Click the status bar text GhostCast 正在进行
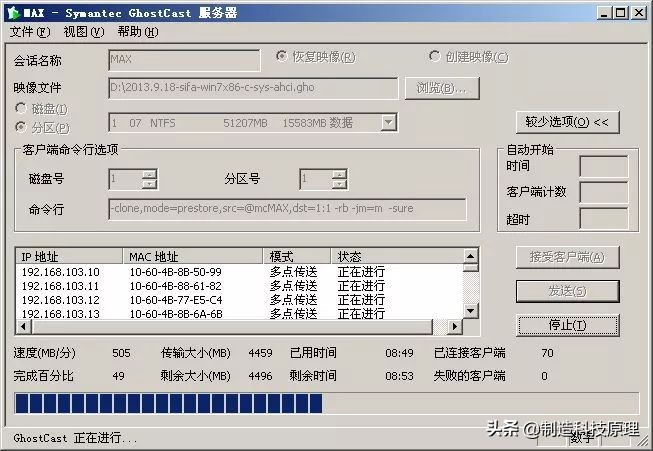653x451 pixels. (x=75, y=438)
